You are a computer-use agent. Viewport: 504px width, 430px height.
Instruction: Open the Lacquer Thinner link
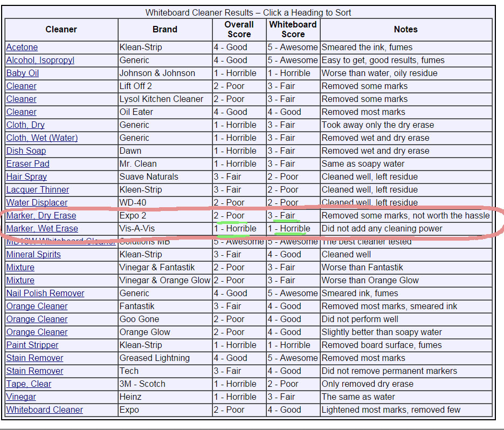click(38, 189)
